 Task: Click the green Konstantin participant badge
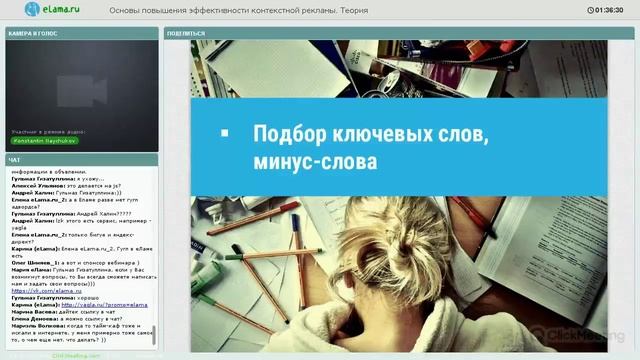coord(44,141)
